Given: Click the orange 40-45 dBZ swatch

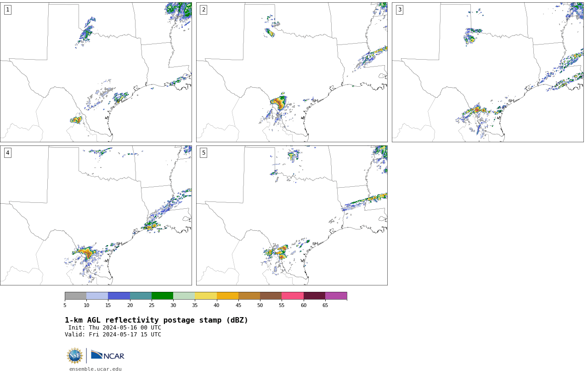Looking at the screenshot, I should [227, 296].
